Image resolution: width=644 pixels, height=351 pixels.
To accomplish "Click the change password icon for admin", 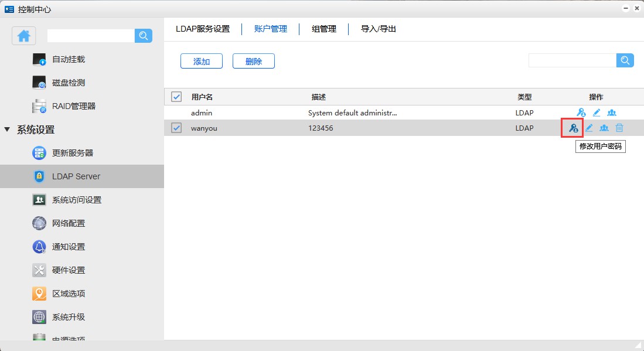I will [581, 113].
